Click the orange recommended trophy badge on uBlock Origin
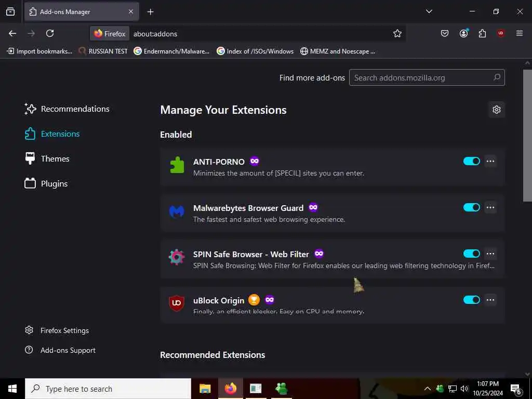 (x=254, y=300)
